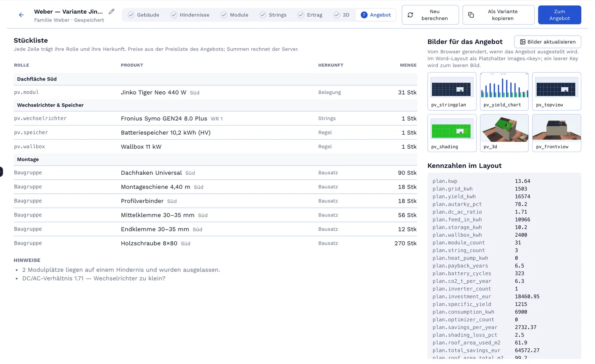Select the Angebot step tab

coord(376,15)
